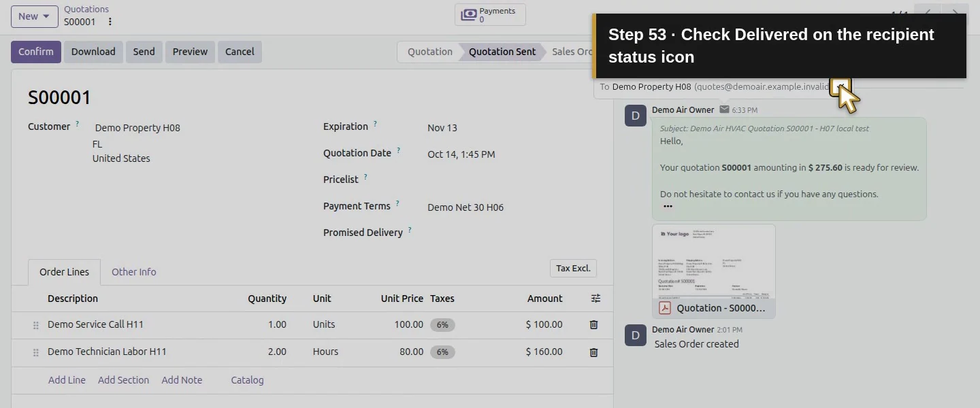Click the quantity 1.00 cell
Screen dimensions: 980x408
[277, 325]
